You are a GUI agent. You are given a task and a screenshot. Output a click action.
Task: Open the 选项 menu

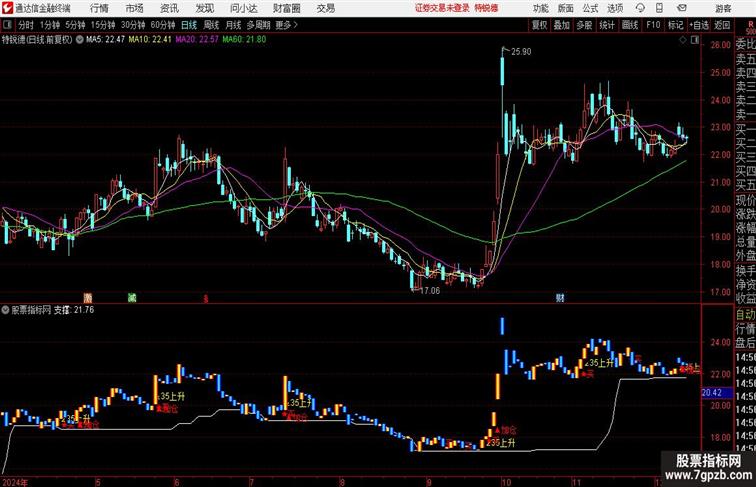point(615,8)
